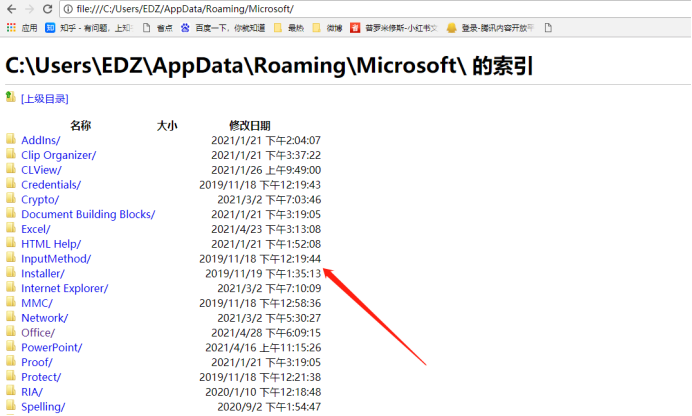
Task: Click folder icon next to InputMethod/
Action: [11, 258]
